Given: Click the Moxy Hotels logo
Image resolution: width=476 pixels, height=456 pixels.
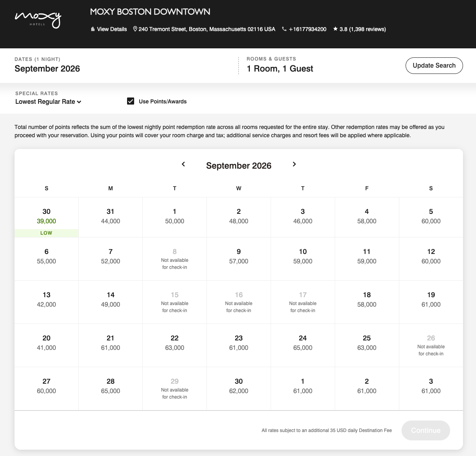Looking at the screenshot, I should tap(38, 20).
